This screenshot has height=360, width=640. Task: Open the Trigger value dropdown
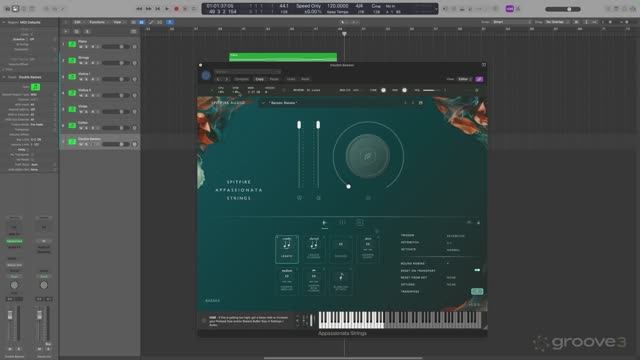click(x=456, y=236)
